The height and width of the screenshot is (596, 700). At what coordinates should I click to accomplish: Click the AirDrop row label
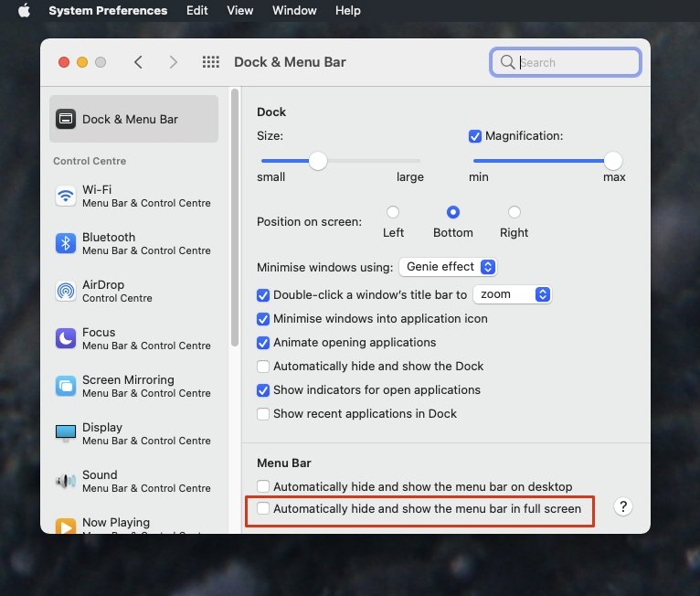pos(103,285)
